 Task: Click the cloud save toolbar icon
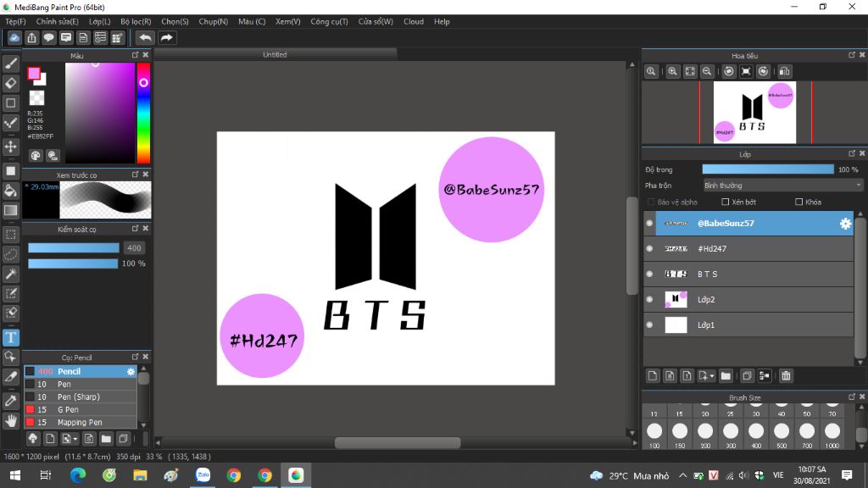(x=14, y=37)
